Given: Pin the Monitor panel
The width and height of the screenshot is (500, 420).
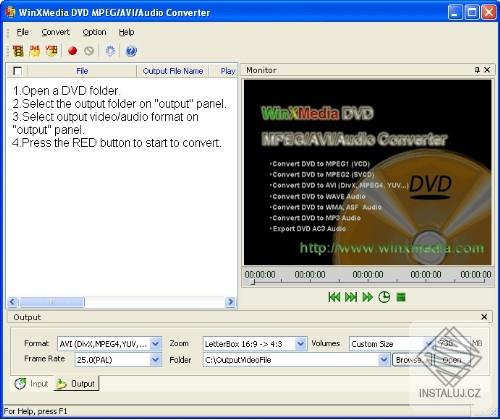Looking at the screenshot, I should click(x=477, y=70).
